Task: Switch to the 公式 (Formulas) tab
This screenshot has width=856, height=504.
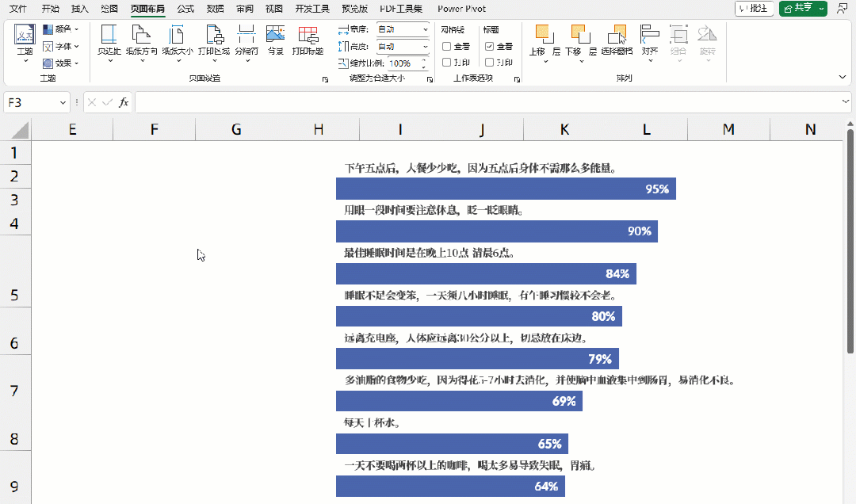Action: (185, 9)
